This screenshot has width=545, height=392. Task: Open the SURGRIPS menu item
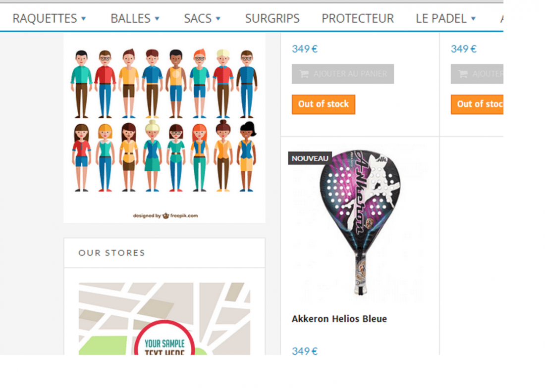(x=272, y=18)
